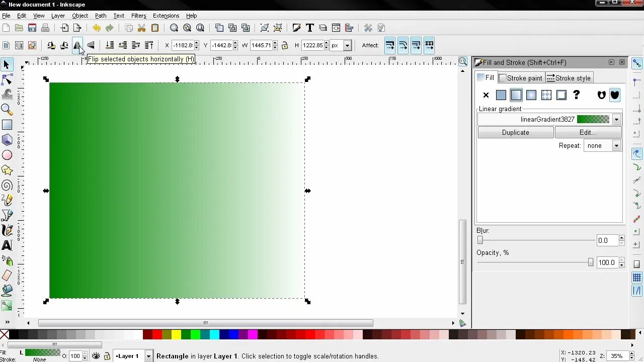The height and width of the screenshot is (362, 644).
Task: Click the Redo arrow icon
Action: 110,28
